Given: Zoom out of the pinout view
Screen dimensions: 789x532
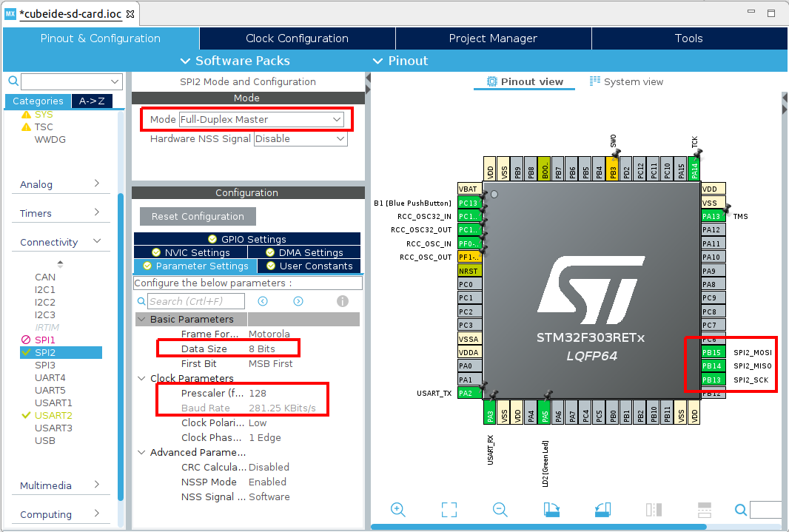Looking at the screenshot, I should [500, 510].
